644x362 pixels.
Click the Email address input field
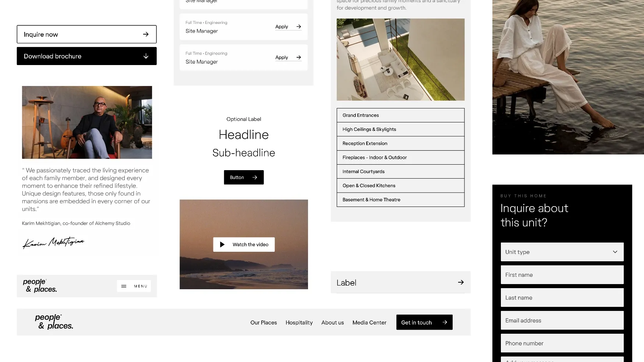[562, 320]
